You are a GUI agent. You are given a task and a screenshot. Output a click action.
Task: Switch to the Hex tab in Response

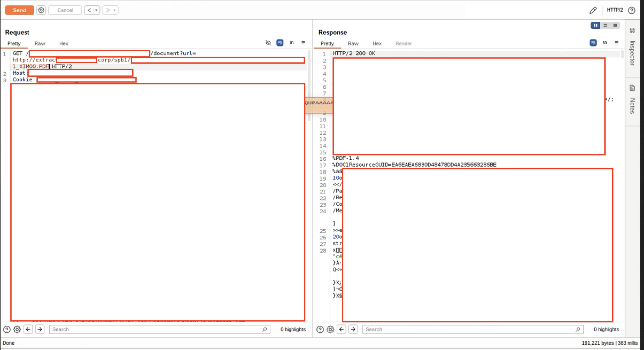[x=377, y=43]
